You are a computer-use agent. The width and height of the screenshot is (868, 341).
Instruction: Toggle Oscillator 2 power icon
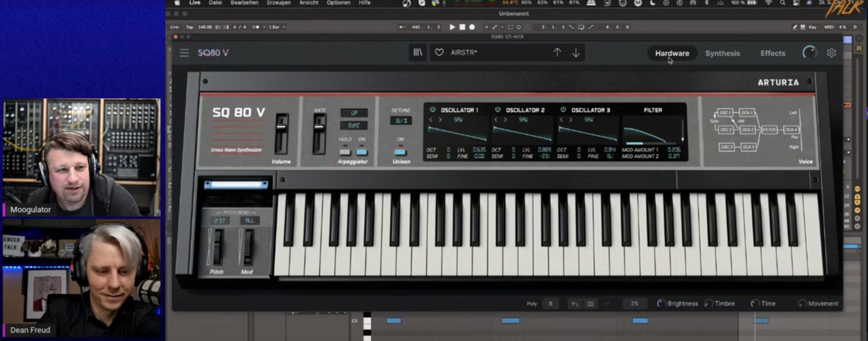[497, 110]
